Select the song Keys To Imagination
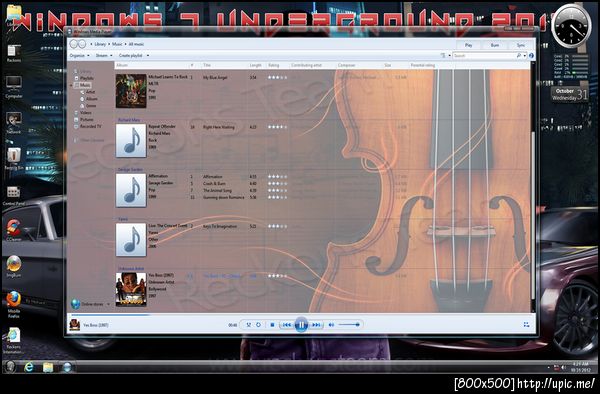The width and height of the screenshot is (600, 394). coord(220,226)
